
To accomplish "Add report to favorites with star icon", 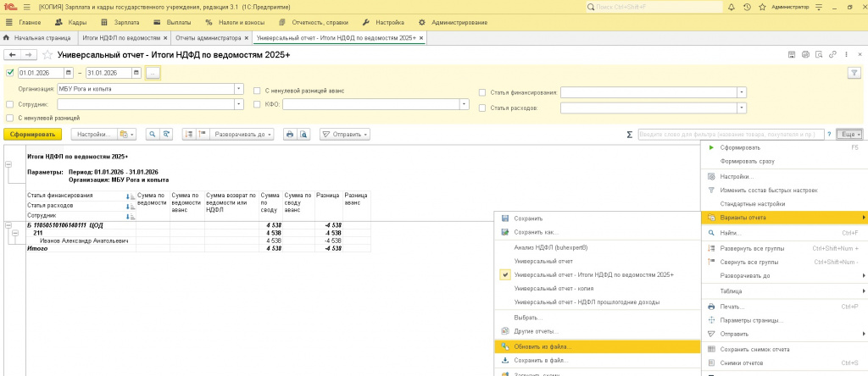I will pos(47,55).
